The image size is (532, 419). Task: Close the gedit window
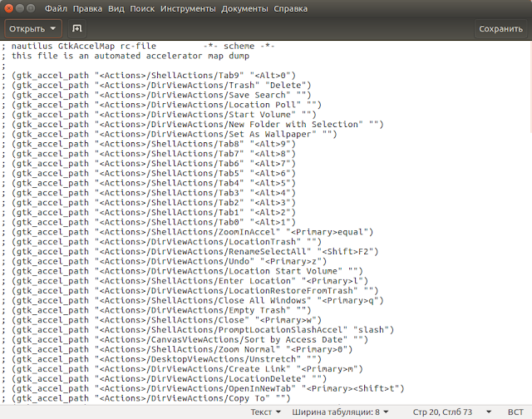coord(9,8)
